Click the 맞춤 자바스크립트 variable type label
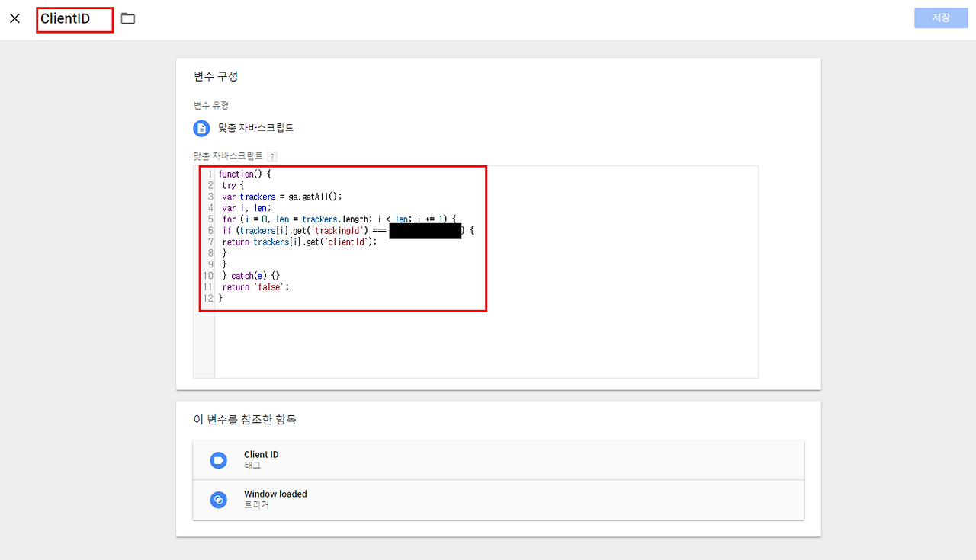Viewport: 976px width, 560px height. tap(255, 128)
